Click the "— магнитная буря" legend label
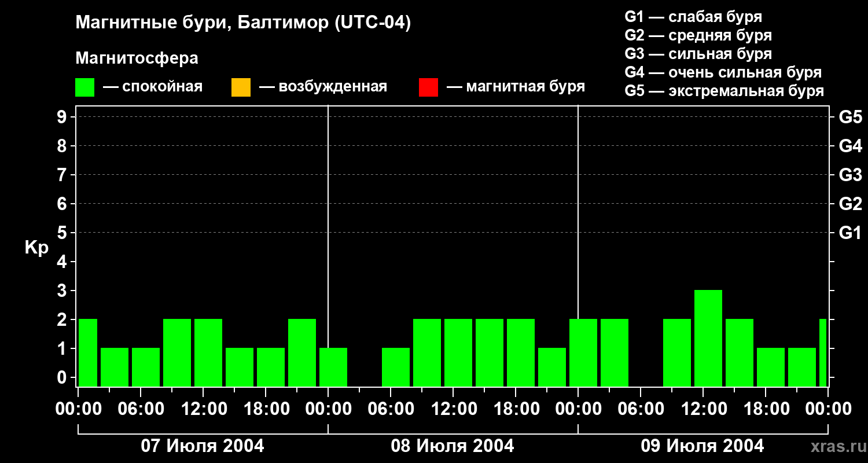This screenshot has height=463, width=868. click(x=516, y=87)
